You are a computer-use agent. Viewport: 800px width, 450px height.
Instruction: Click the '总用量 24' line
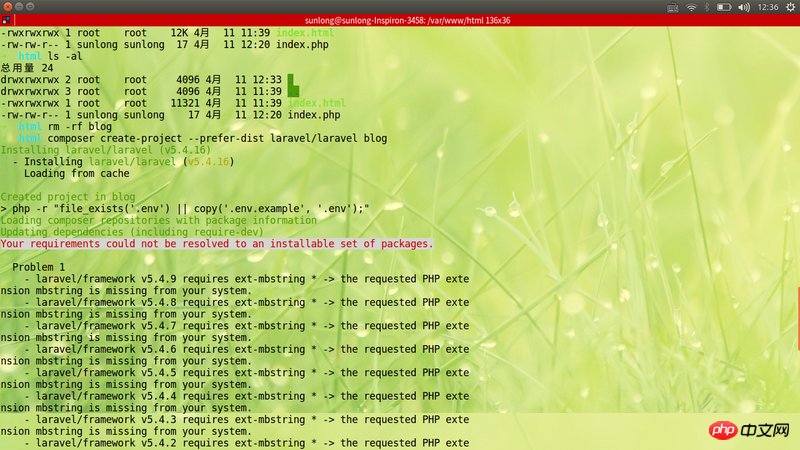tap(27, 68)
